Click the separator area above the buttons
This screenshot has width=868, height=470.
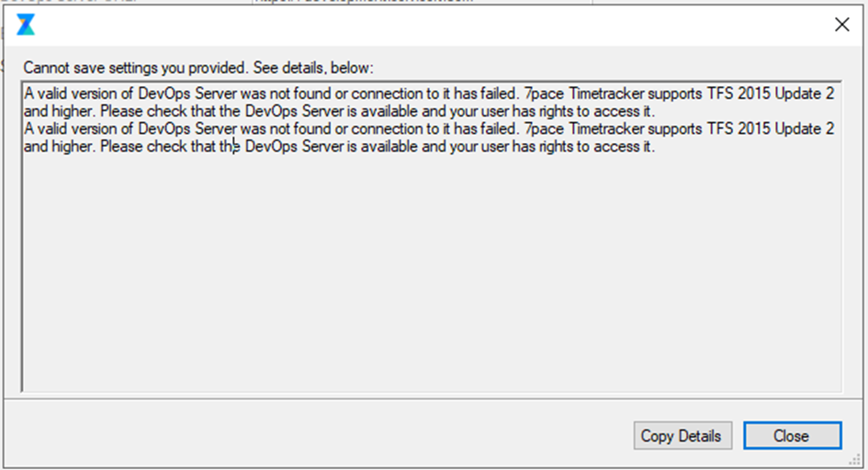[432, 398]
